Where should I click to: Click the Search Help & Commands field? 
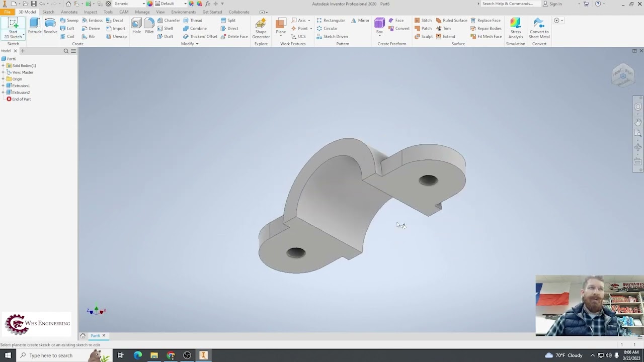tap(511, 4)
